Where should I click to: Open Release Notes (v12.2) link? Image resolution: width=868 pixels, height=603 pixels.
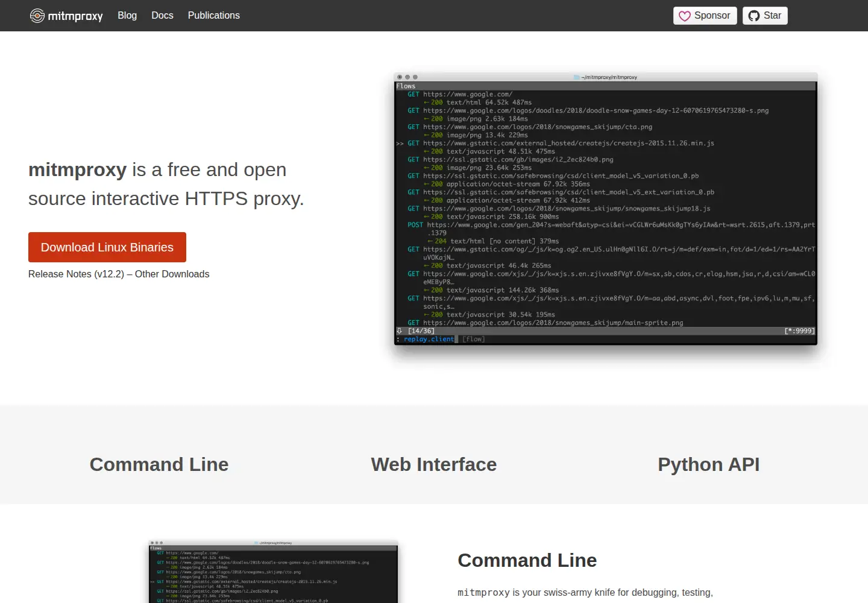point(76,274)
